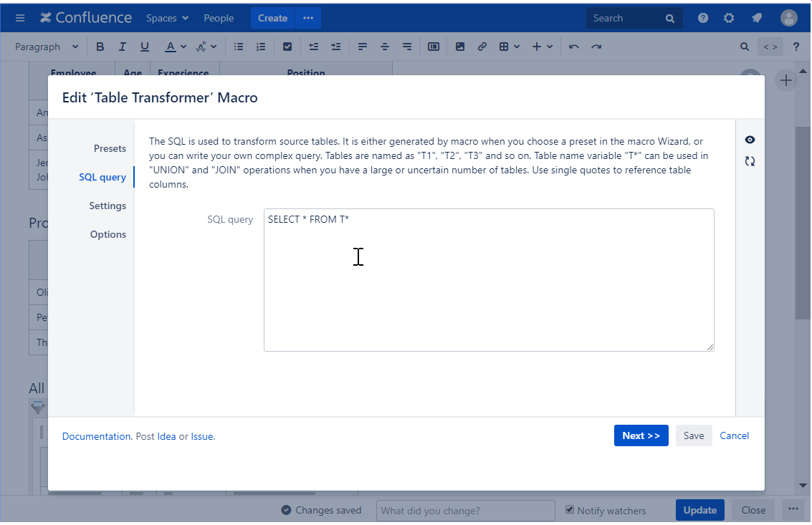Click the undo arrow icon
Screen dimensions: 812x525
point(573,47)
